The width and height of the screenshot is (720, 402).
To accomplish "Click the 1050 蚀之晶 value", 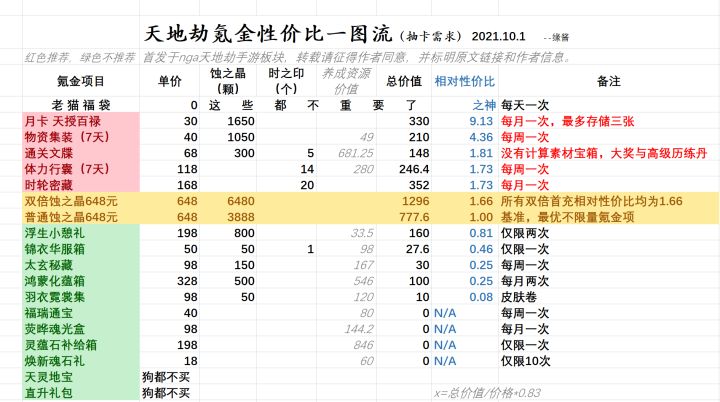I will [x=241, y=137].
